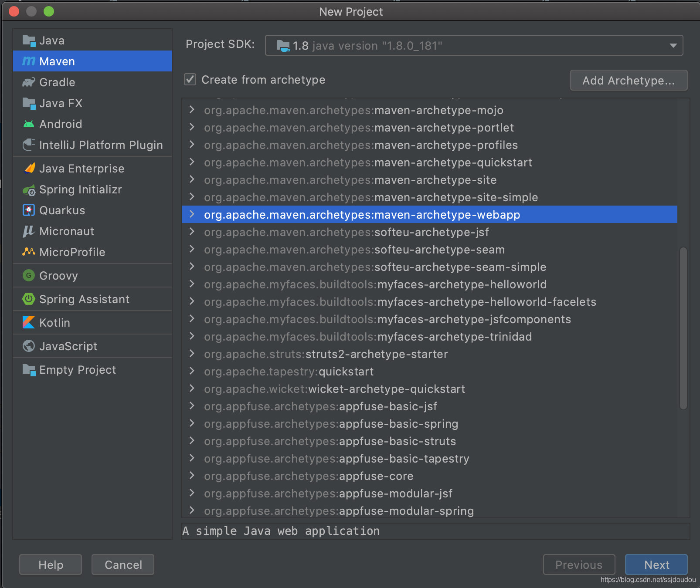Click the Micronaut mu icon
The width and height of the screenshot is (700, 588).
click(x=29, y=231)
